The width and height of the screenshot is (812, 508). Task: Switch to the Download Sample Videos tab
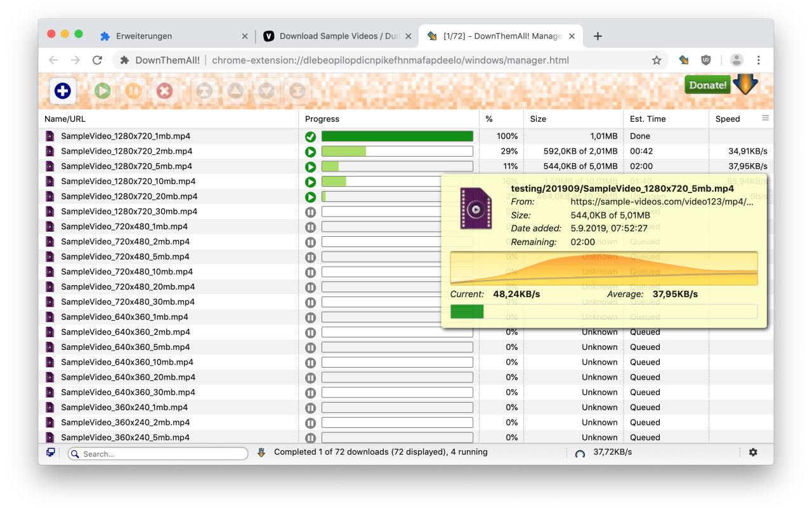click(x=339, y=36)
